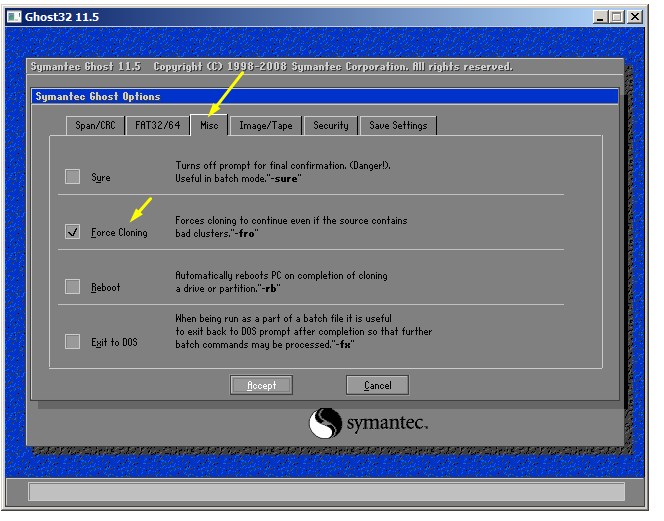Click the Reboot option label

tap(105, 287)
